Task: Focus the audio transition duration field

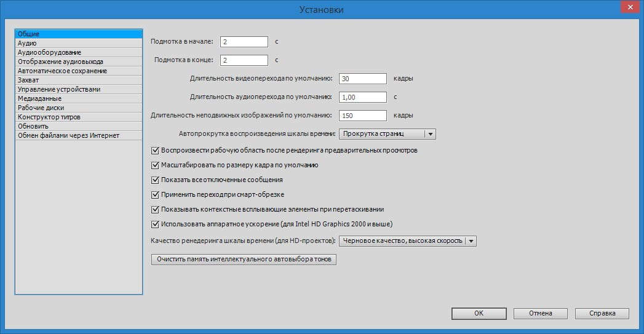Action: click(x=363, y=97)
